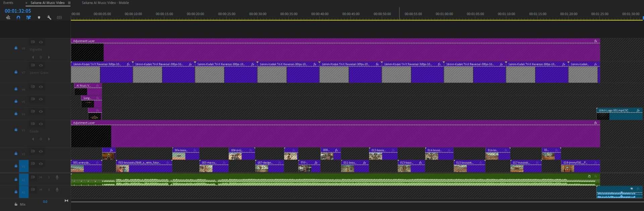Switch to Sakana AI Music Video - Mobile tab

pos(105,3)
